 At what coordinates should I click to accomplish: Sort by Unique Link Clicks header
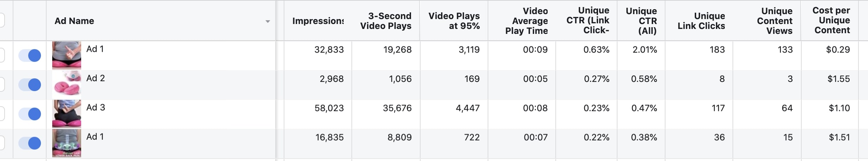click(701, 21)
